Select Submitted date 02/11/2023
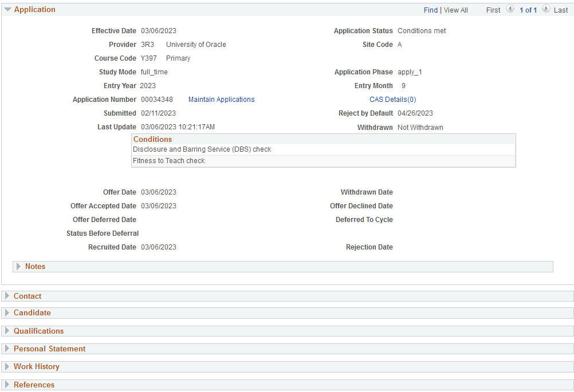 point(158,113)
